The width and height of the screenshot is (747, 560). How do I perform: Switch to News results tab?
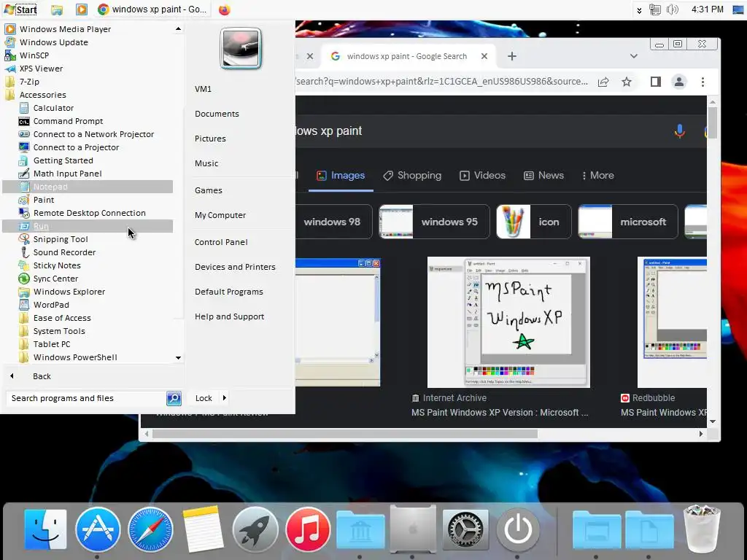tap(543, 175)
